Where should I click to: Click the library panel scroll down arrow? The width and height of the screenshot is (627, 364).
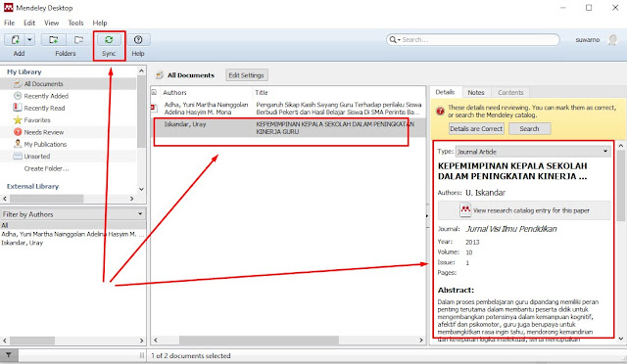pos(141,189)
